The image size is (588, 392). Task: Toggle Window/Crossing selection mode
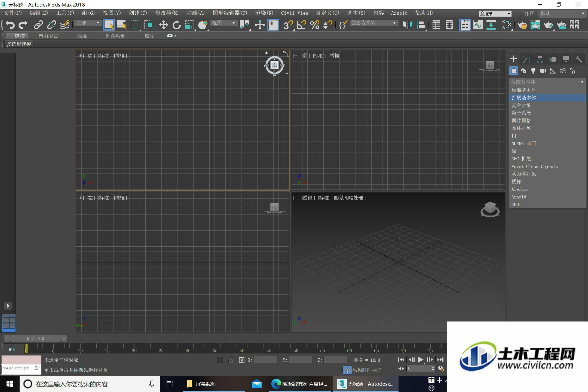pos(148,25)
